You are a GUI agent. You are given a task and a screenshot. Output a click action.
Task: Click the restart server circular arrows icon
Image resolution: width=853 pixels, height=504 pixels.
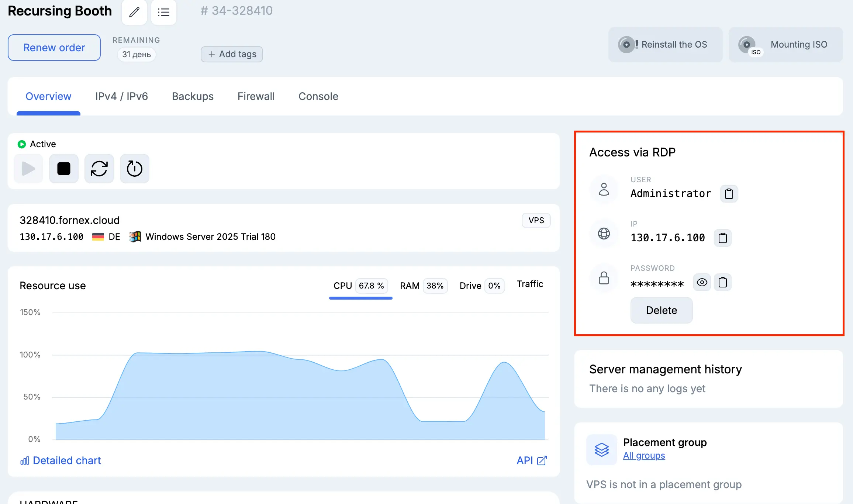99,169
